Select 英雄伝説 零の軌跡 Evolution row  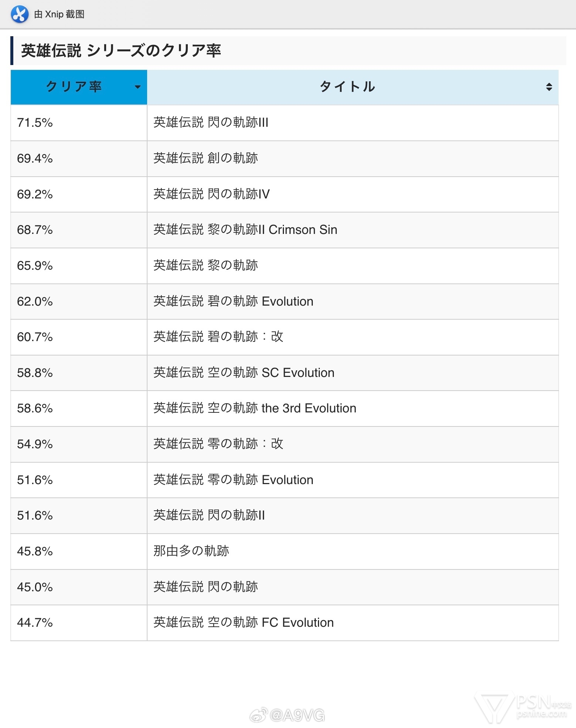285,480
